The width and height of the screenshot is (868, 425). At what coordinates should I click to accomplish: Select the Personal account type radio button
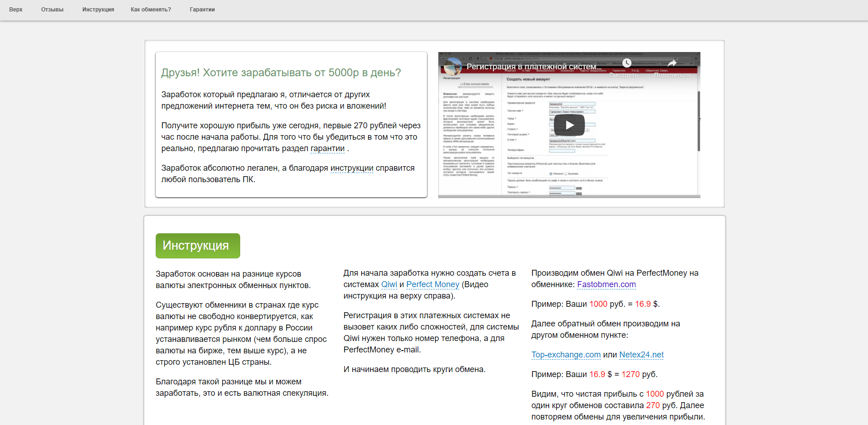click(551, 174)
